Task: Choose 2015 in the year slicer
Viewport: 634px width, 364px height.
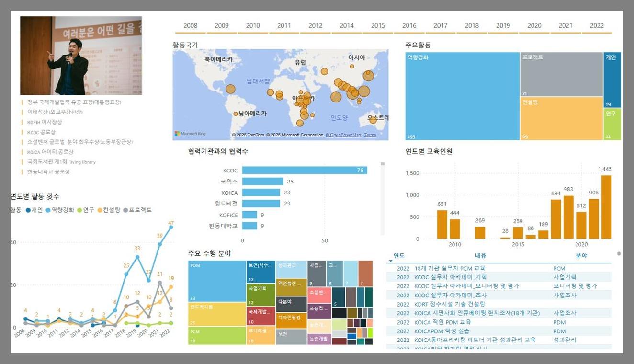Action: 378,26
